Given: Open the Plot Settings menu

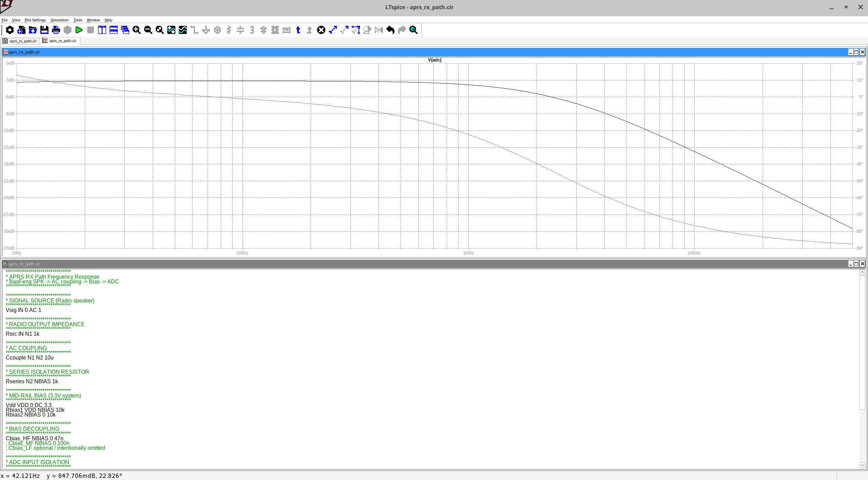Looking at the screenshot, I should coord(35,20).
